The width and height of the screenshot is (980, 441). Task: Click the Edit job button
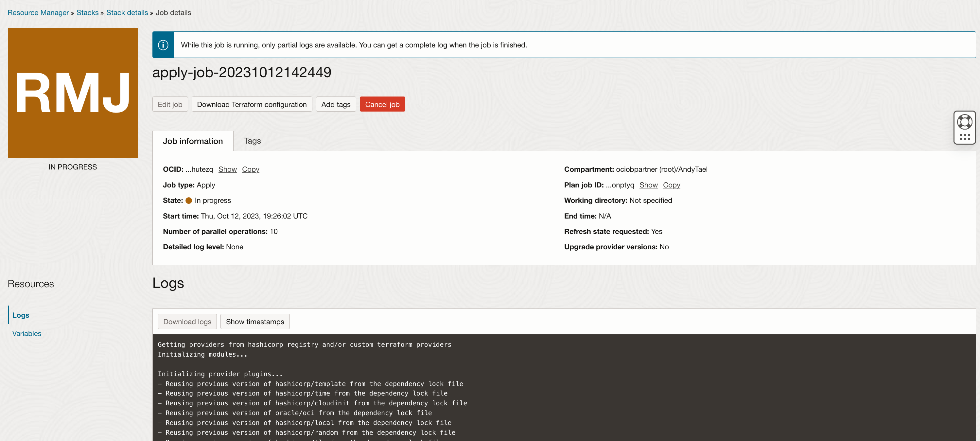click(170, 104)
